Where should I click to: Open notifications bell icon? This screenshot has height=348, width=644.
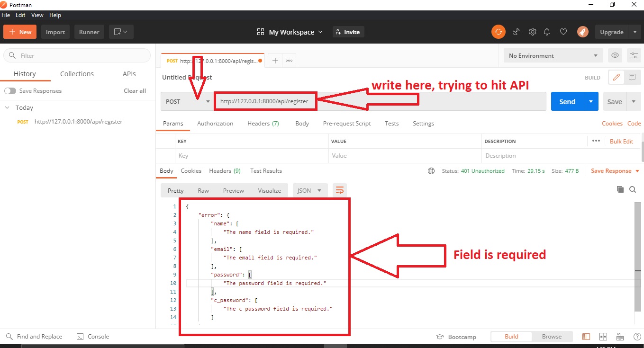tap(547, 32)
